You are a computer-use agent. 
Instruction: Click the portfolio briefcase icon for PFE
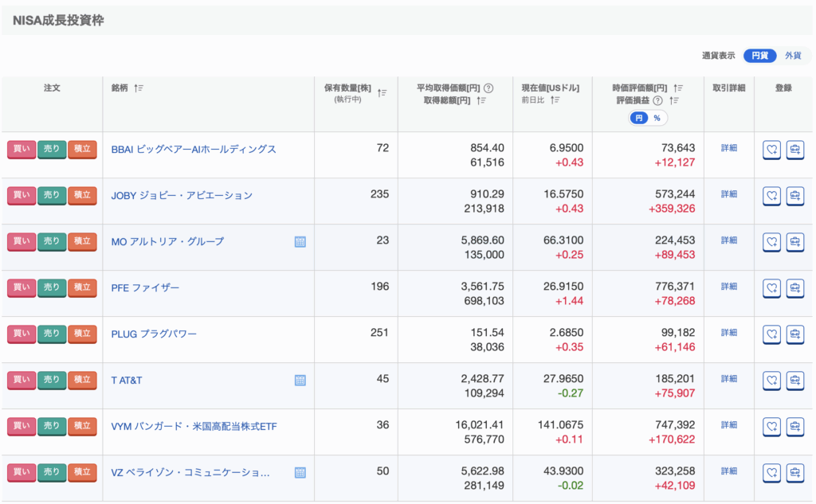[x=794, y=288]
